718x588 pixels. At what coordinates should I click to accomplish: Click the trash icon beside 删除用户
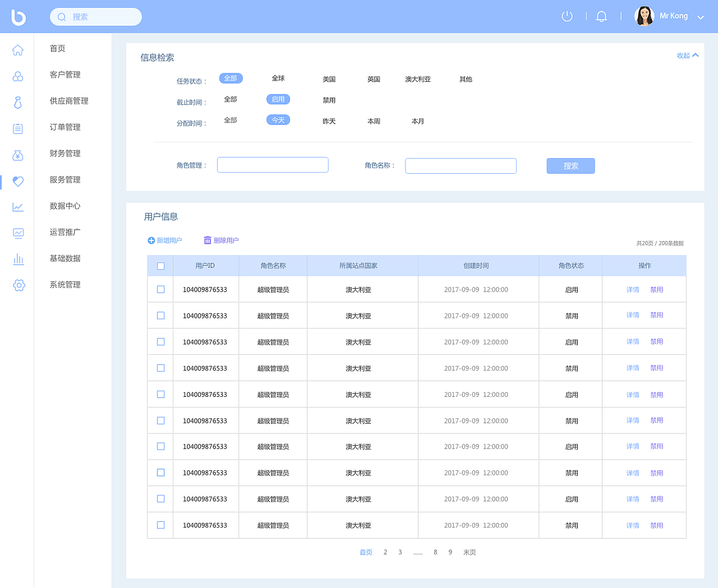click(207, 240)
